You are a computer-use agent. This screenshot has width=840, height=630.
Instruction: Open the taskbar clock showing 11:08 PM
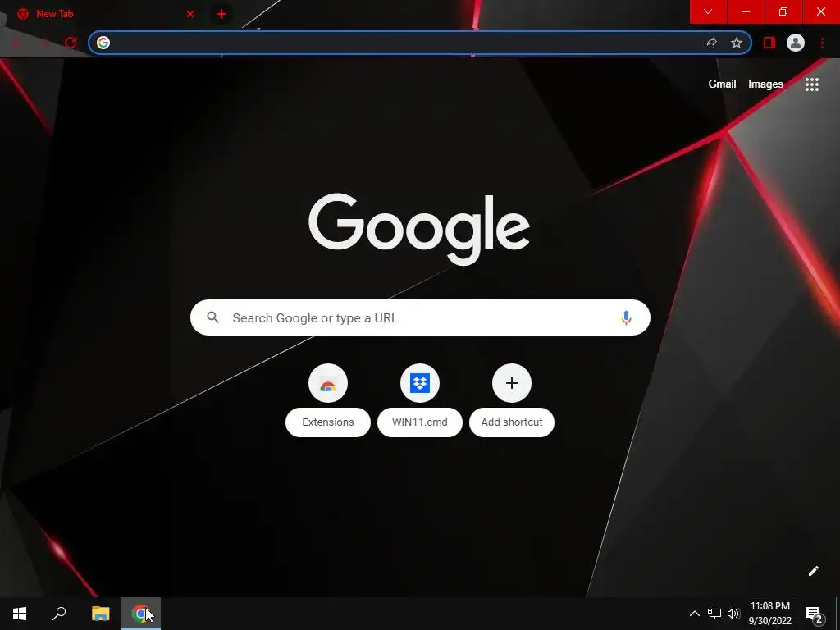[769, 614]
